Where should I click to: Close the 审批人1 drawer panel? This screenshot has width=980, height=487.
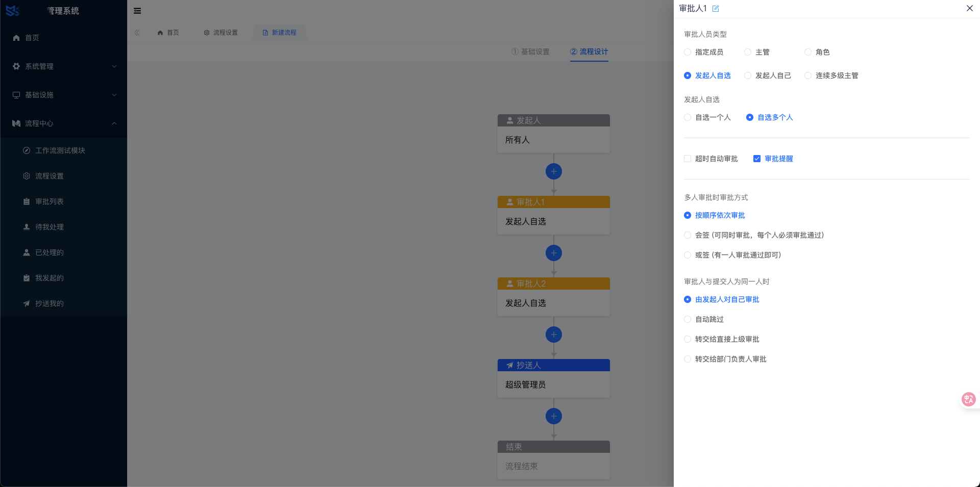[x=970, y=8]
